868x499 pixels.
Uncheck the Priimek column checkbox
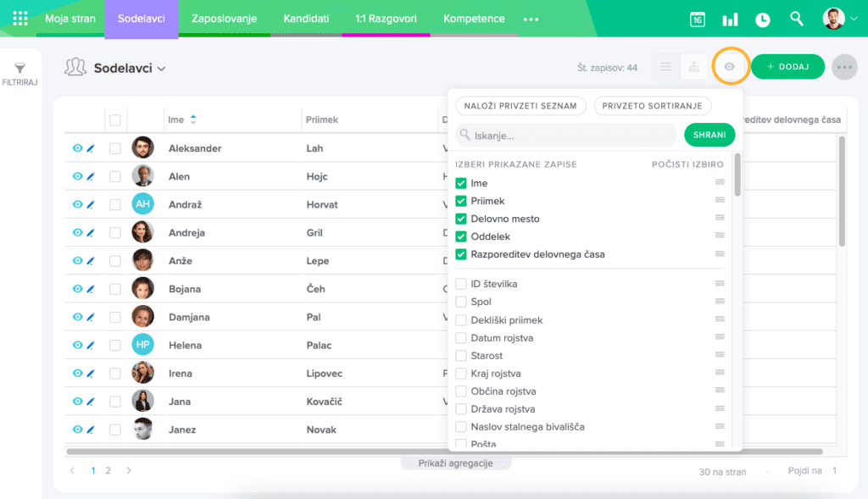click(461, 201)
